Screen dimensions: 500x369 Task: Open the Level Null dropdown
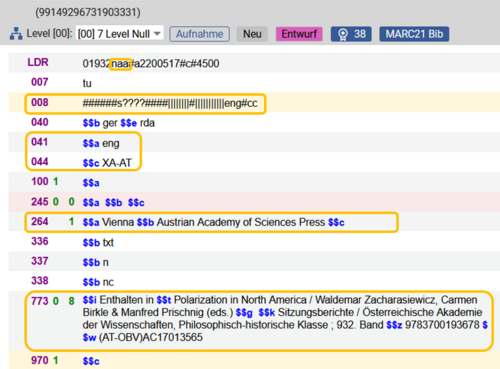click(x=120, y=34)
